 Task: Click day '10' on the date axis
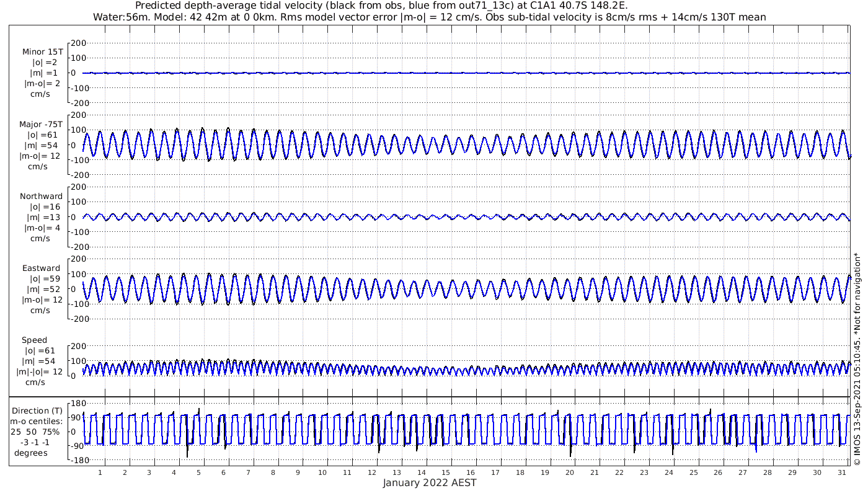(322, 472)
